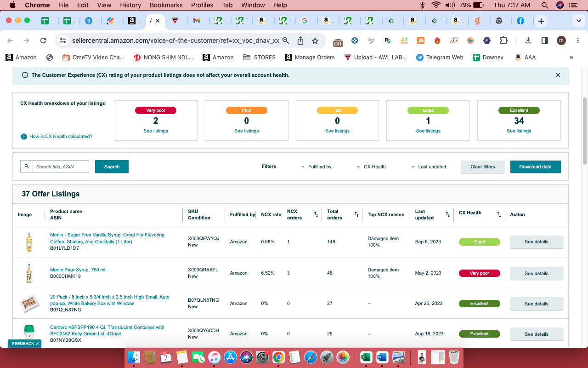Open Chrome three-dot menu
The width and height of the screenshot is (588, 368).
577,40
